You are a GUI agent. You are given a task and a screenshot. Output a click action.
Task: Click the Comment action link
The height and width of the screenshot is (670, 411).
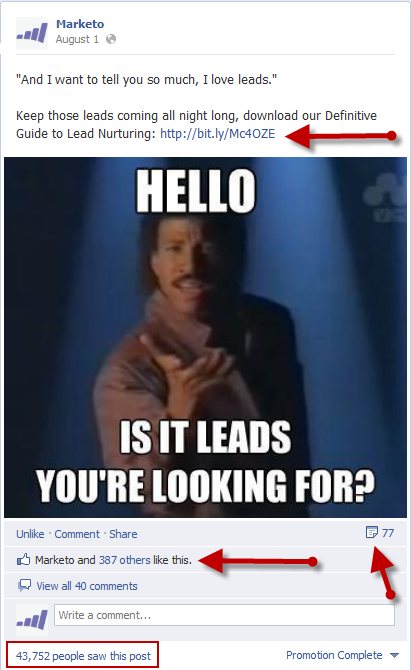[77, 534]
